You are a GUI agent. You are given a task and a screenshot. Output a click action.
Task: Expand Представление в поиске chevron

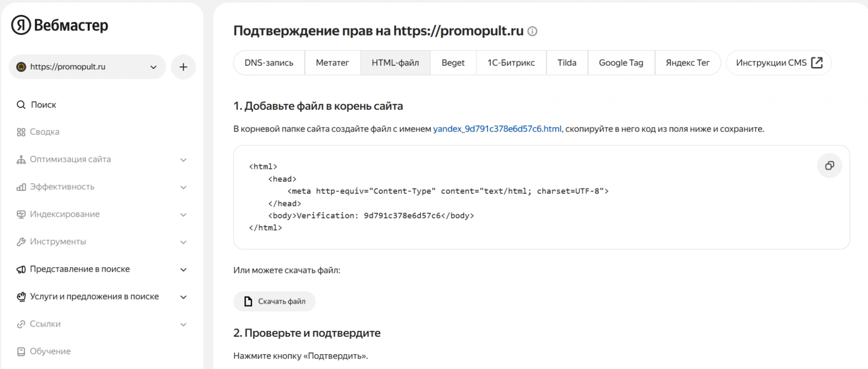click(184, 270)
